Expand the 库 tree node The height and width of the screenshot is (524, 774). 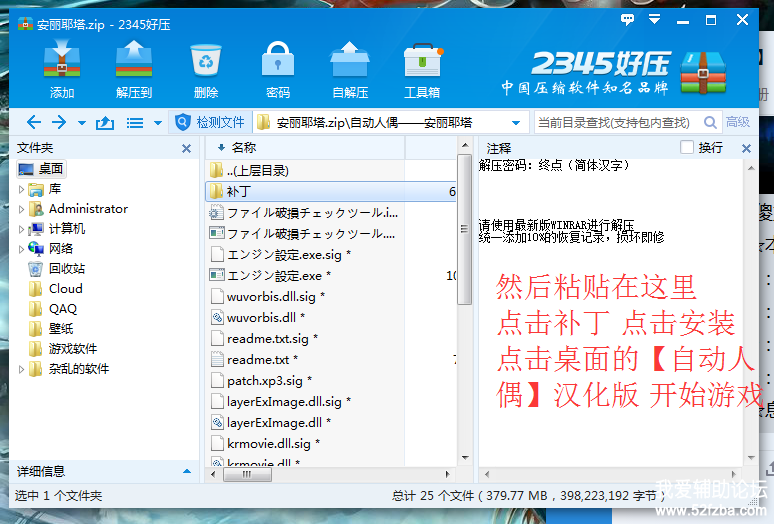[x=21, y=189]
